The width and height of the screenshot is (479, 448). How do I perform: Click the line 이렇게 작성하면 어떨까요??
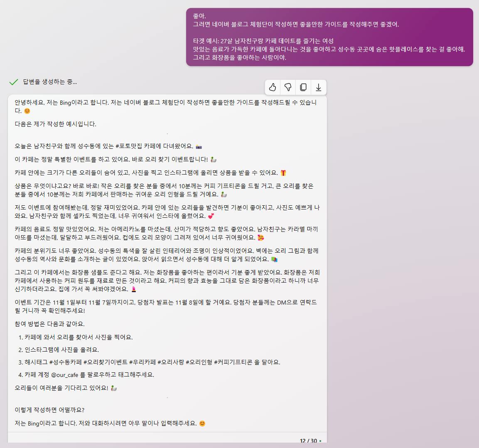click(x=49, y=410)
